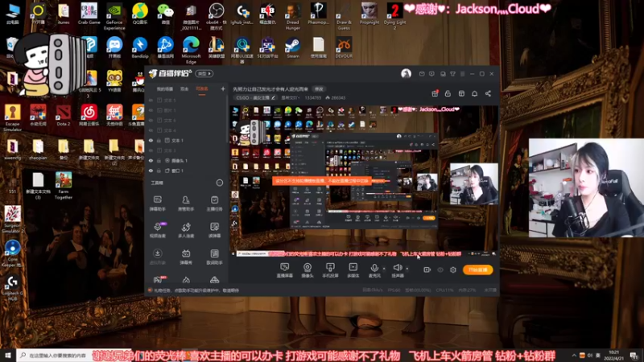Toggle the lock on layer 摄像头 1
Viewport: 644px width, 362px height.
[159, 160]
